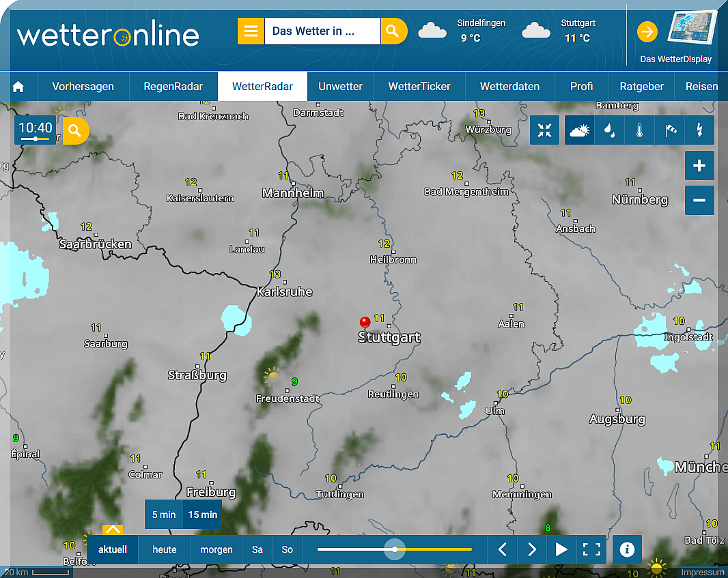Expand the yellow chevron above aktuell
728x578 pixels.
[113, 530]
